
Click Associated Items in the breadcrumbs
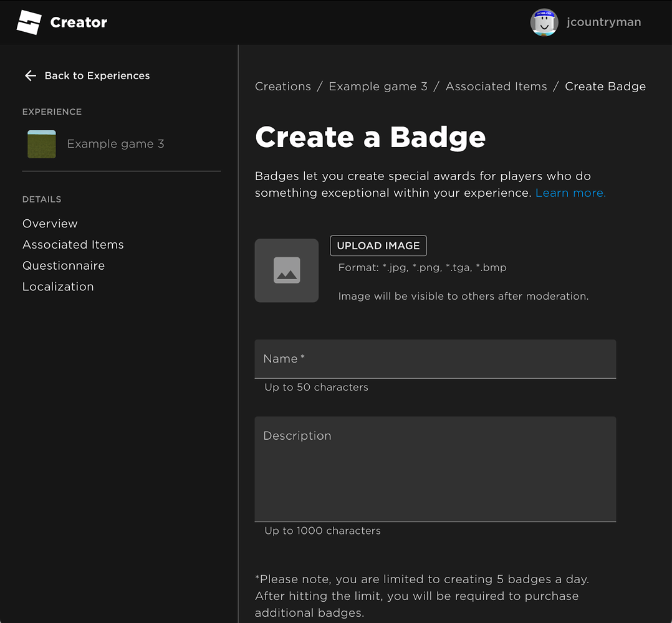496,87
